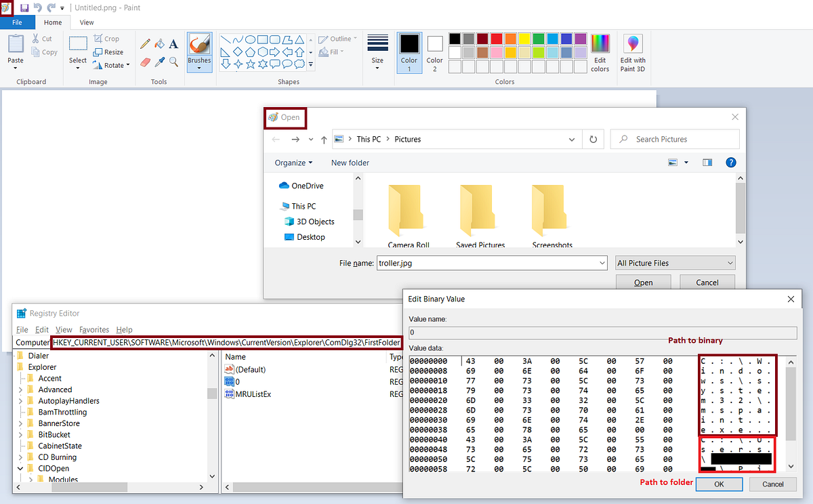Open the Organize dropdown menu
Image resolution: width=813 pixels, height=504 pixels.
coord(293,163)
